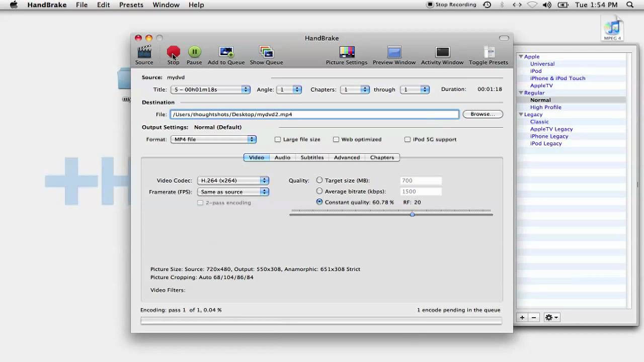Click the Browse... button

pos(482,114)
